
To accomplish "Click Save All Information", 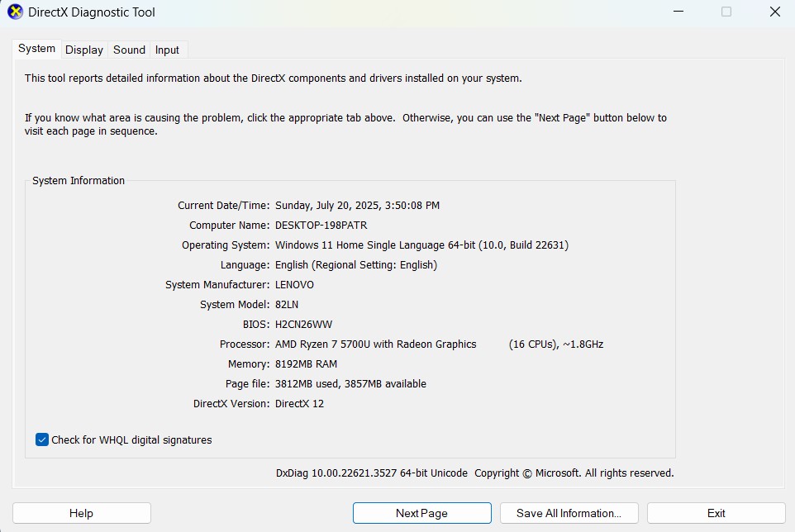I will (568, 512).
